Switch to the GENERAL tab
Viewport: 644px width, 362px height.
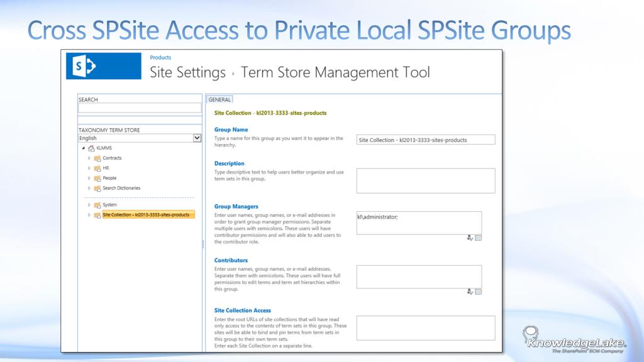click(219, 99)
